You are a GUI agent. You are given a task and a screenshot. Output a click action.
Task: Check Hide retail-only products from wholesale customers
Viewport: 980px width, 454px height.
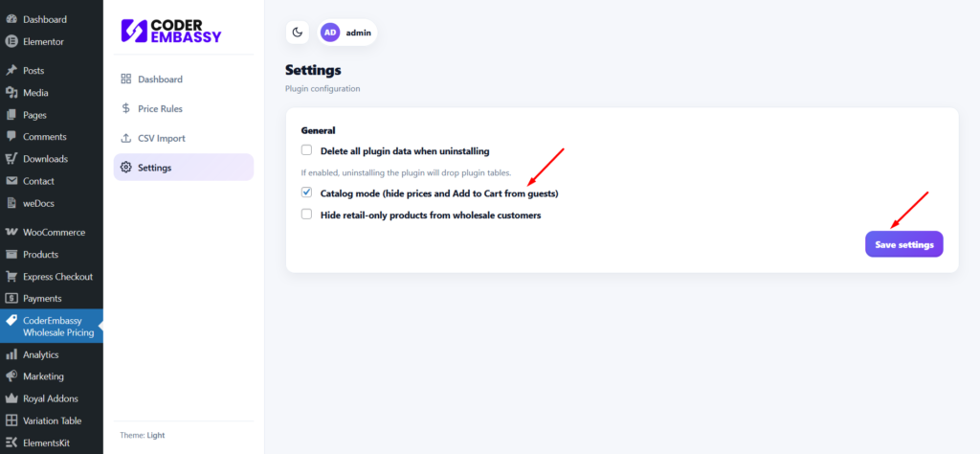307,215
